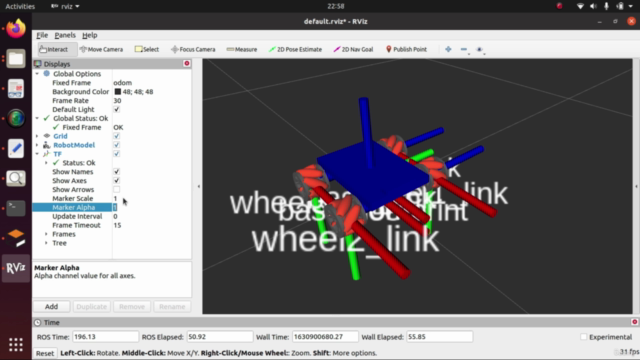Select the Update Interval row
The width and height of the screenshot is (640, 360).
tap(112, 216)
